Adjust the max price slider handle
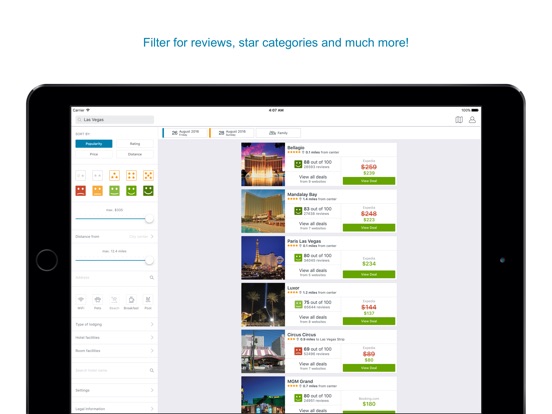This screenshot has height=414, width=552. [x=149, y=219]
